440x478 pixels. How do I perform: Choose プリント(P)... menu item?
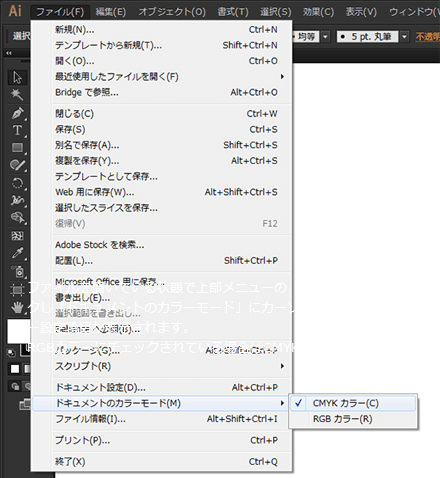(162, 440)
